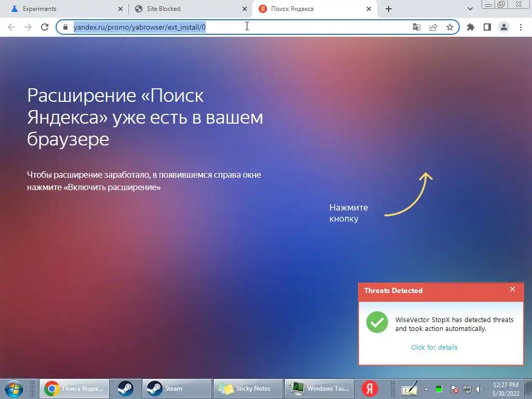
Task: Bookmark this page with the star
Action: click(x=450, y=27)
